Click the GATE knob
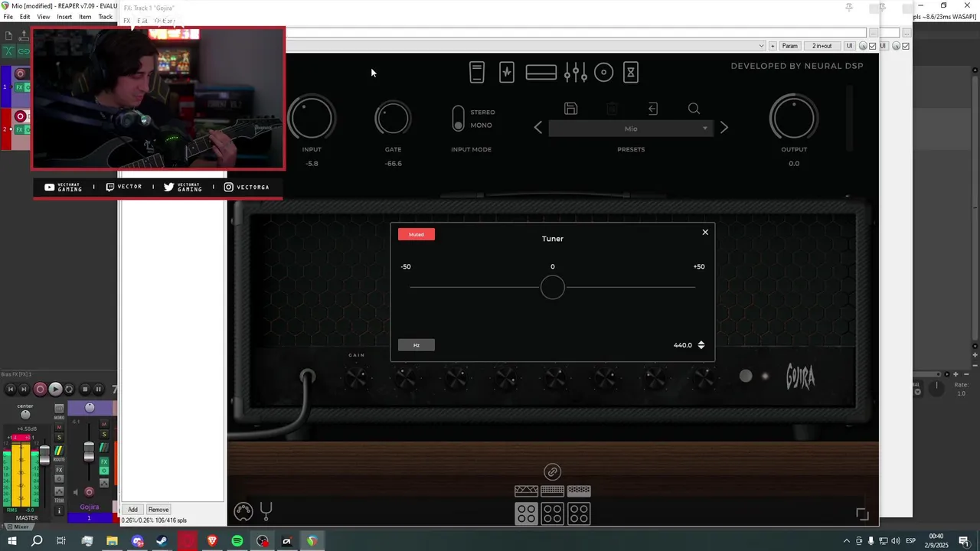The image size is (980, 551). (x=393, y=119)
